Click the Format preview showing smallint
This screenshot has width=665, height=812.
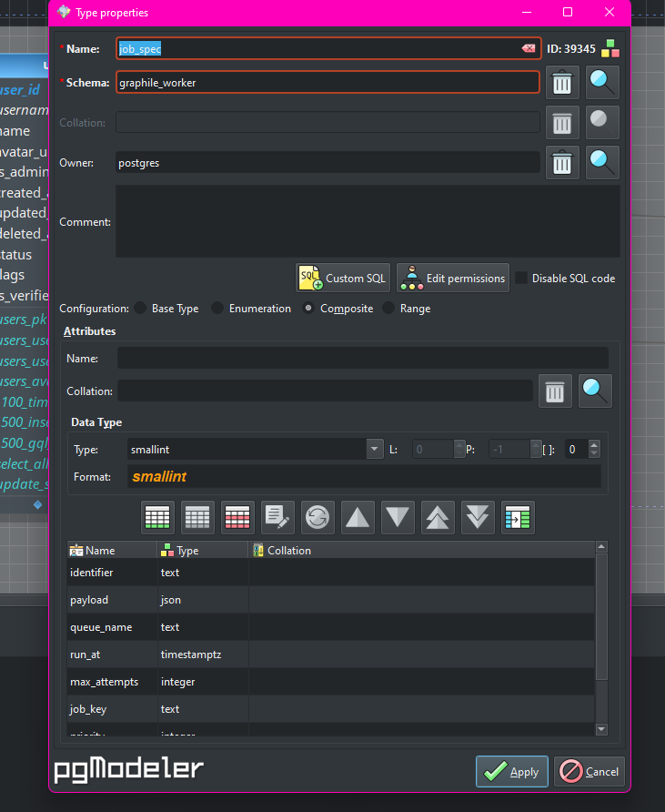(364, 476)
